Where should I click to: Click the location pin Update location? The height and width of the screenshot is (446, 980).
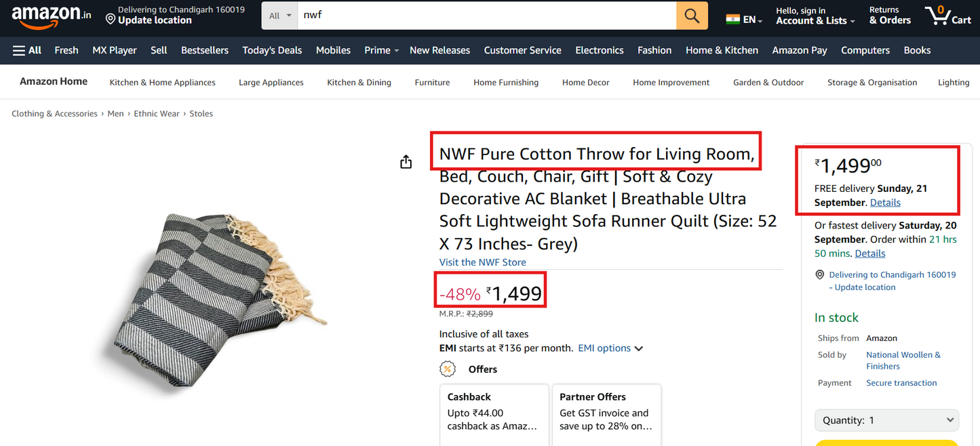click(x=148, y=20)
